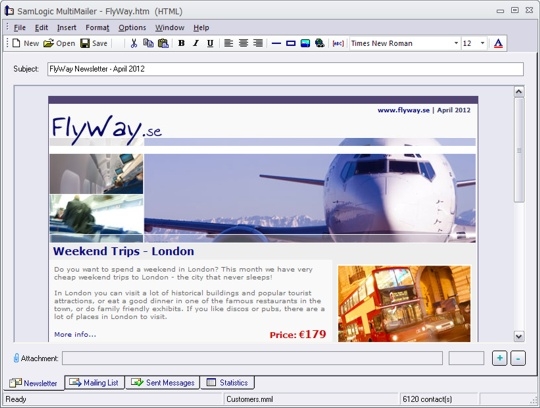Center align the text
Screen dimensions: 540x408
click(x=243, y=43)
